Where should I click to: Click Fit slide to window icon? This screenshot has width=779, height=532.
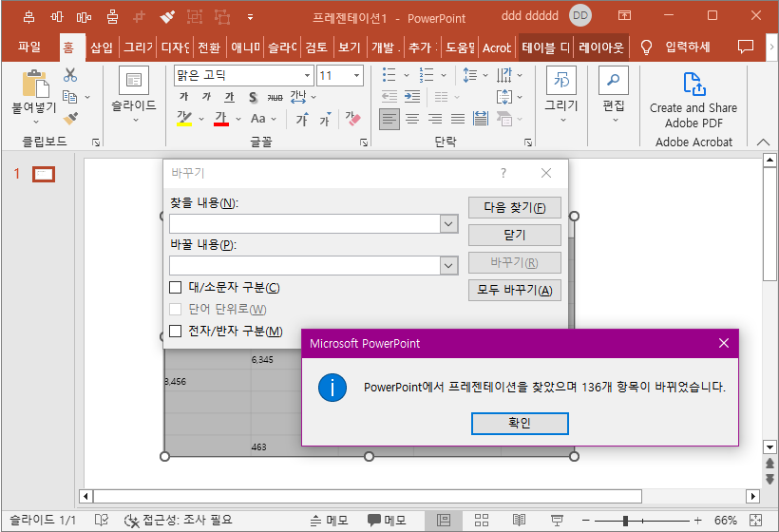755,520
